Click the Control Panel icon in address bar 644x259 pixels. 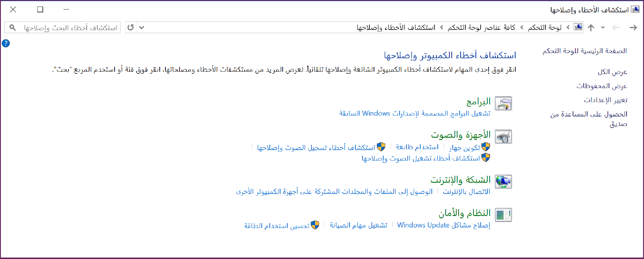[x=578, y=27]
